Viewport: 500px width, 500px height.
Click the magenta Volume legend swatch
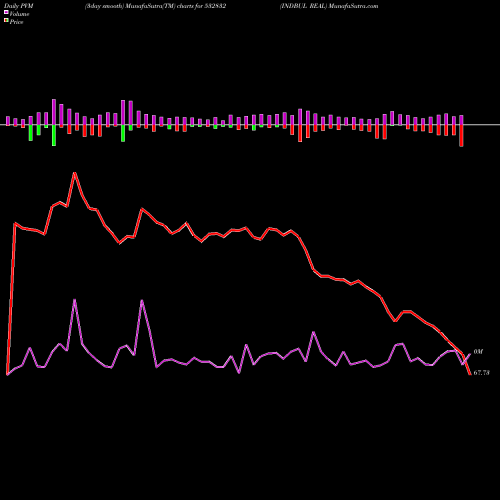[x=6, y=13]
